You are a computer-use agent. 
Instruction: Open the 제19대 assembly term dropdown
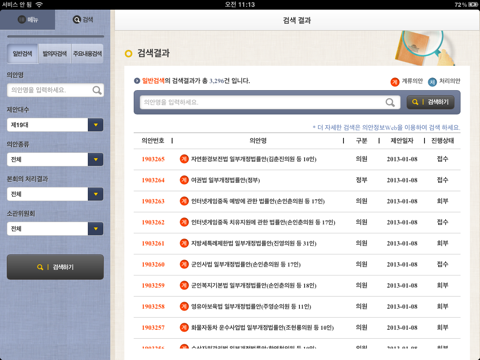coord(55,125)
